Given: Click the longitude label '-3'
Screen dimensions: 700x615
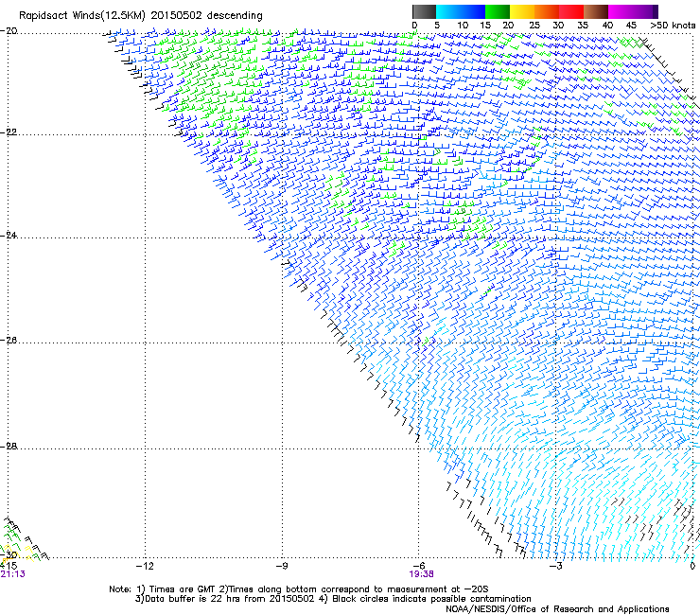Looking at the screenshot, I should coord(555,566).
